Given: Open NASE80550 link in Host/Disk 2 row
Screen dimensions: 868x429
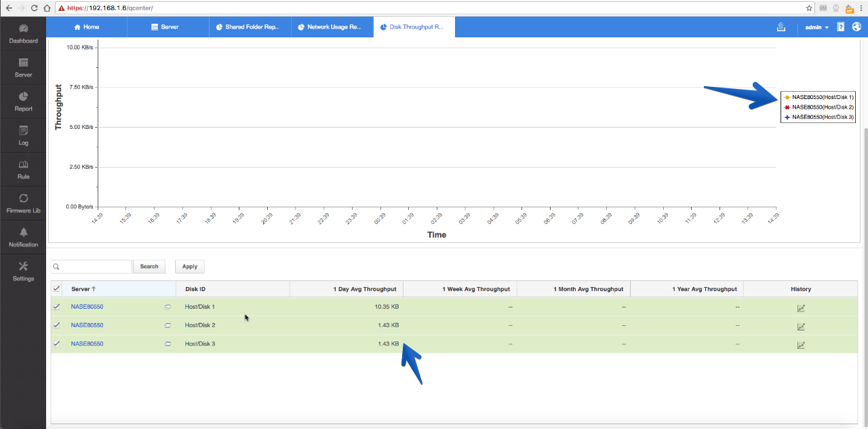Looking at the screenshot, I should tap(87, 325).
